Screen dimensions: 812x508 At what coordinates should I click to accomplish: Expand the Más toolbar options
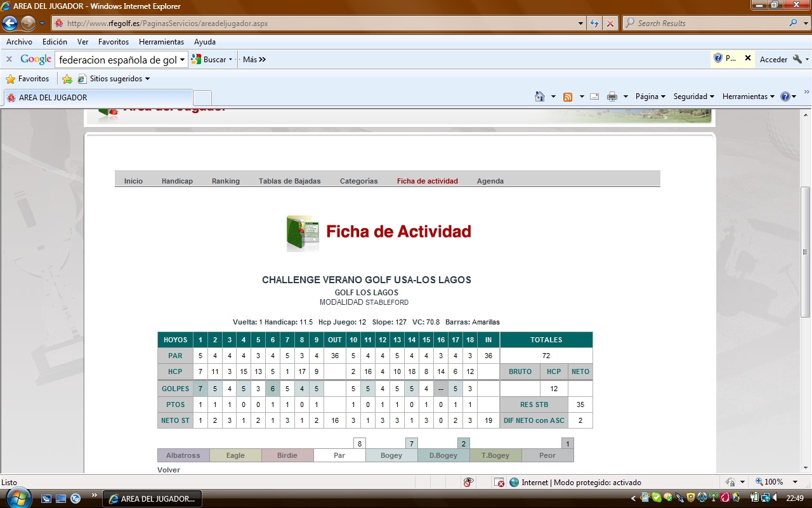(254, 59)
